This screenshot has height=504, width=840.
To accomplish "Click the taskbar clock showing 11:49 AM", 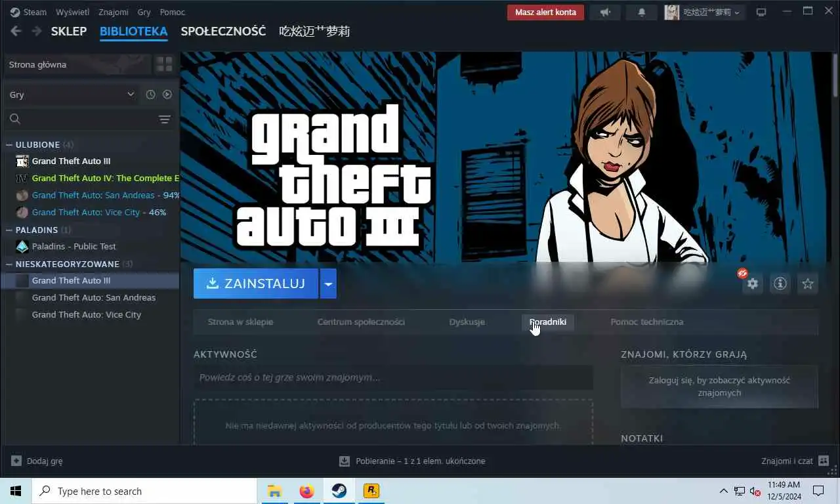I will pyautogui.click(x=784, y=491).
